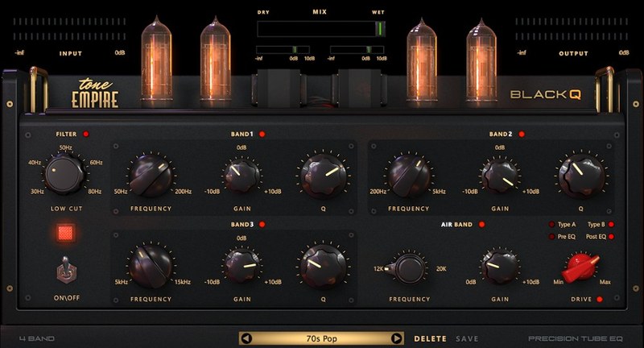Click the rightmost vacuum tube

click(481, 60)
